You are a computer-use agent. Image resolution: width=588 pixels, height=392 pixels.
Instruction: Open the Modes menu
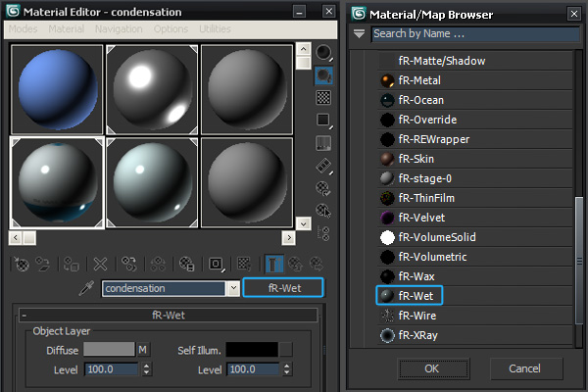click(x=23, y=28)
